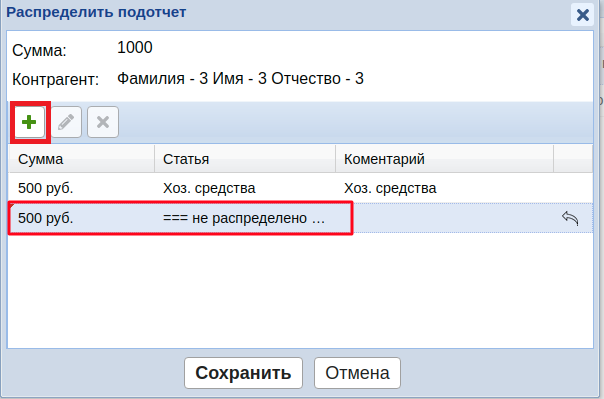Click 500 руб. in the не распределено row
The image size is (604, 399).
[45, 218]
